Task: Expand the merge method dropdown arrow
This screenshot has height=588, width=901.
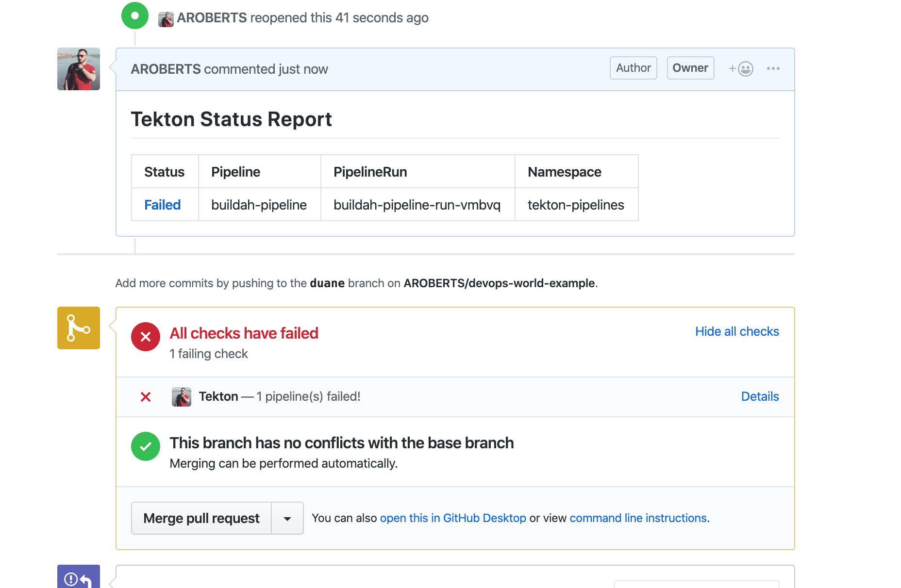Action: pos(287,518)
